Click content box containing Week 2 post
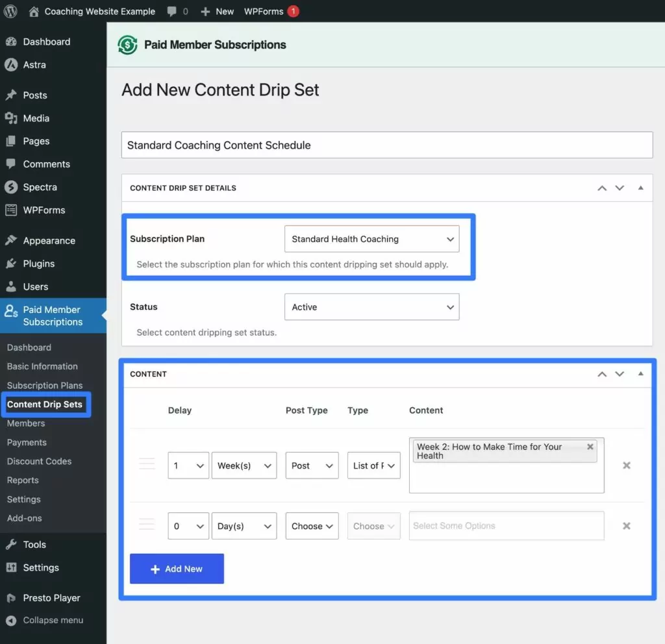Screen dimensions: 665x644 click(x=507, y=465)
